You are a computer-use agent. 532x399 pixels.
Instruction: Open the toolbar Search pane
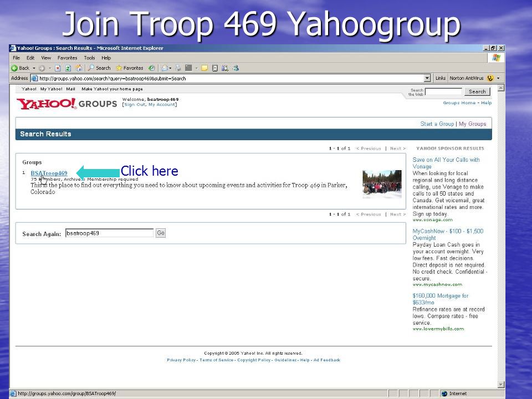coord(99,68)
